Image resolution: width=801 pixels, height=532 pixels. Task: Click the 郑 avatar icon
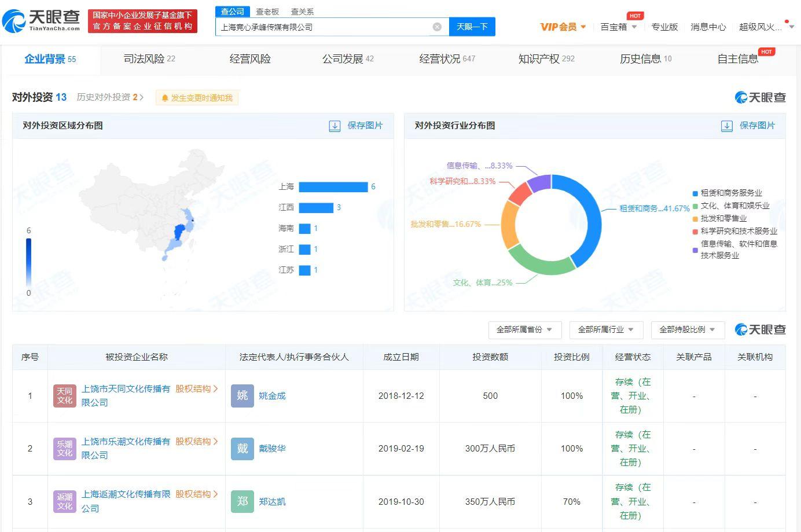(x=242, y=501)
